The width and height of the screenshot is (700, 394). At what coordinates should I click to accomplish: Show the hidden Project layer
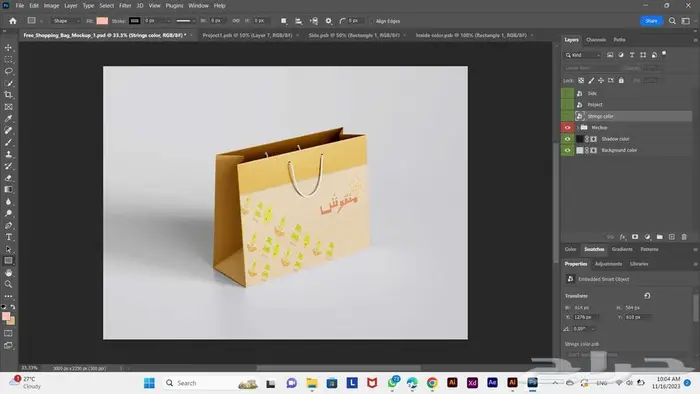(x=567, y=104)
